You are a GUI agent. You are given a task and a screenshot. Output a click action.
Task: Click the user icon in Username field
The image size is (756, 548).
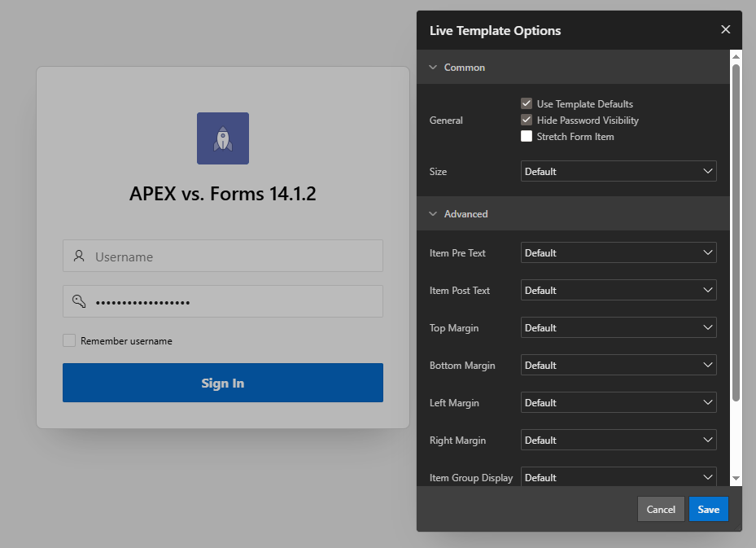tap(79, 256)
